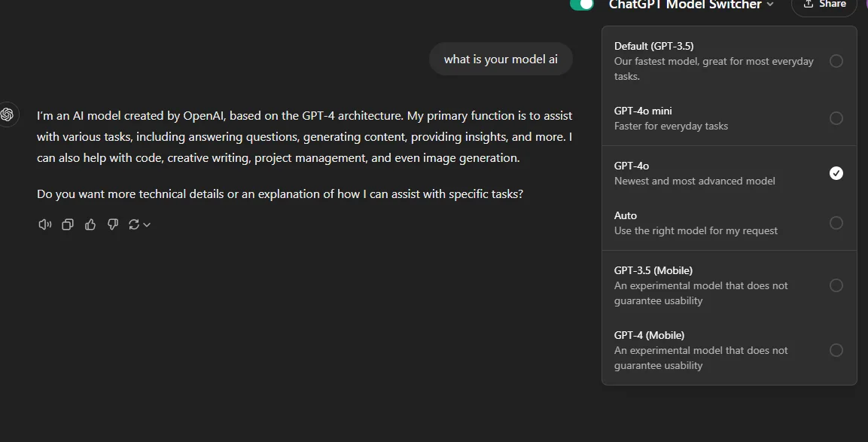Image resolution: width=868 pixels, height=442 pixels.
Task: Select the GPT-4 (Mobile) radio button
Action: tap(836, 350)
